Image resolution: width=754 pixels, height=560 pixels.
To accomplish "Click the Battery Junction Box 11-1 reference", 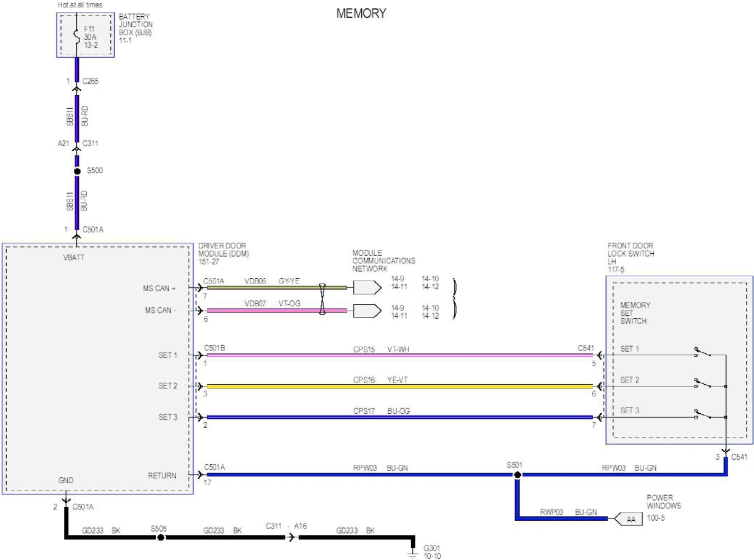I will pyautogui.click(x=125, y=40).
